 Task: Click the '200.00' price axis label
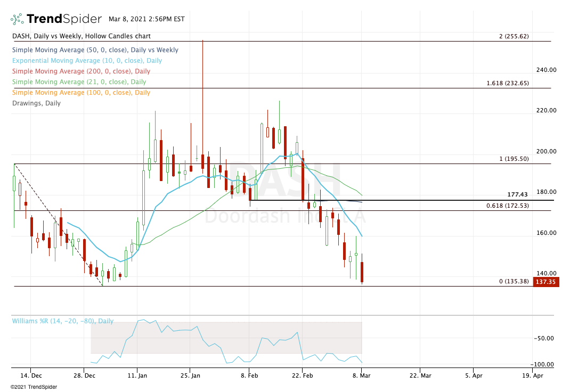(x=547, y=151)
